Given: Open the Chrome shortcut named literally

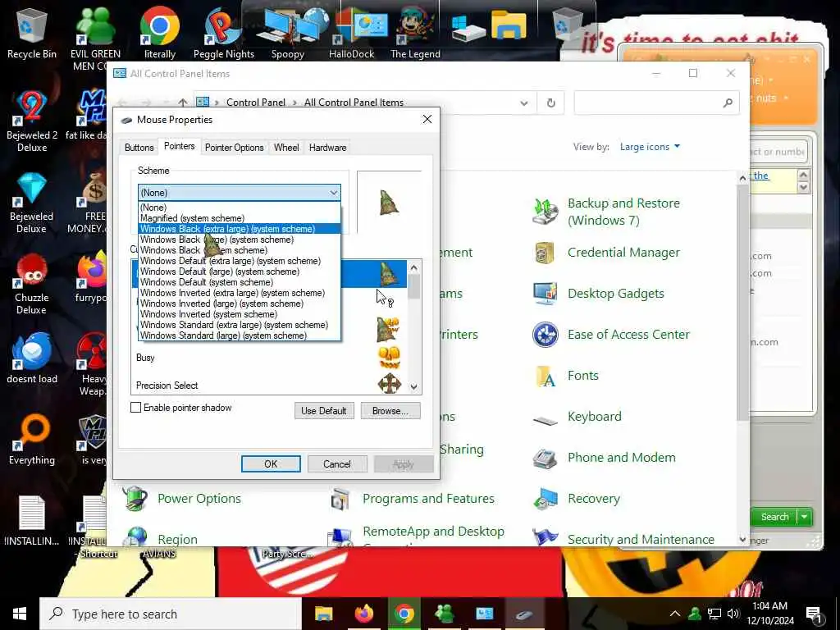Looking at the screenshot, I should [160, 33].
